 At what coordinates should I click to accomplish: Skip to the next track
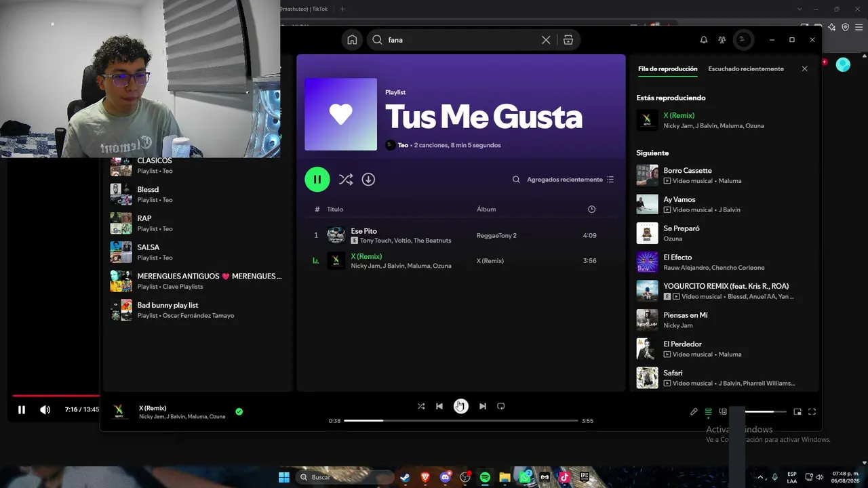482,406
